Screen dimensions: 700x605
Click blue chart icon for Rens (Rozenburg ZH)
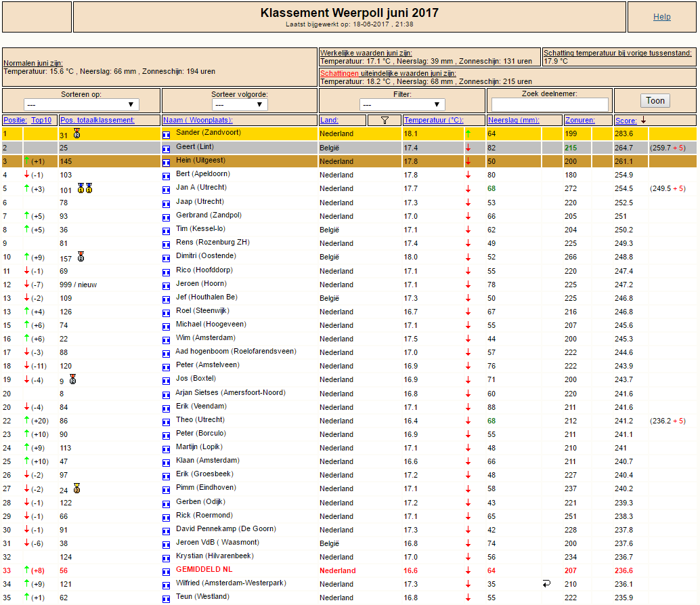[166, 245]
